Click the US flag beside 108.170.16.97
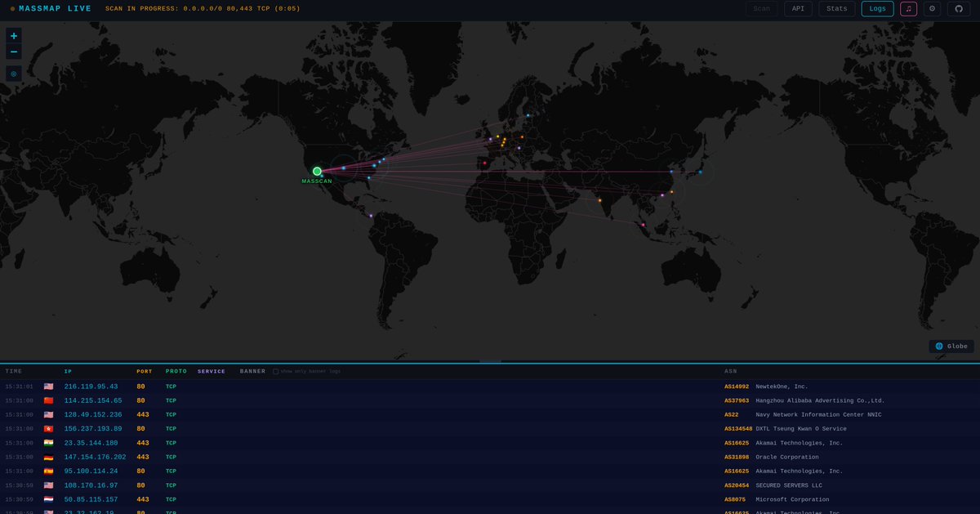This screenshot has height=514, width=980. 48,485
